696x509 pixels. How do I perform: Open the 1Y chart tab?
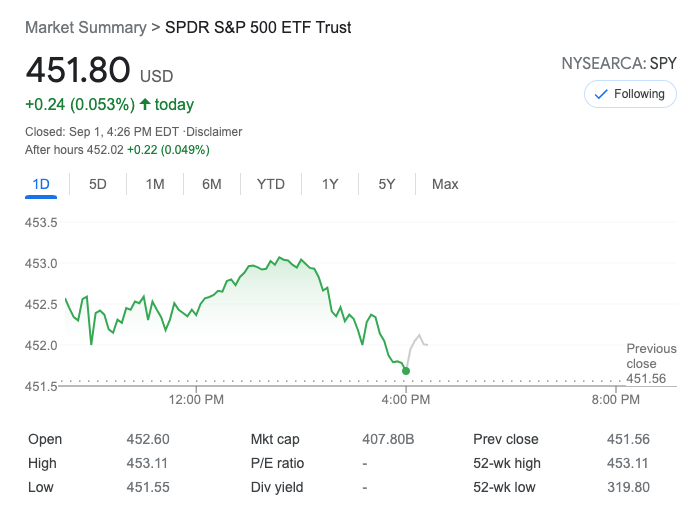click(330, 184)
